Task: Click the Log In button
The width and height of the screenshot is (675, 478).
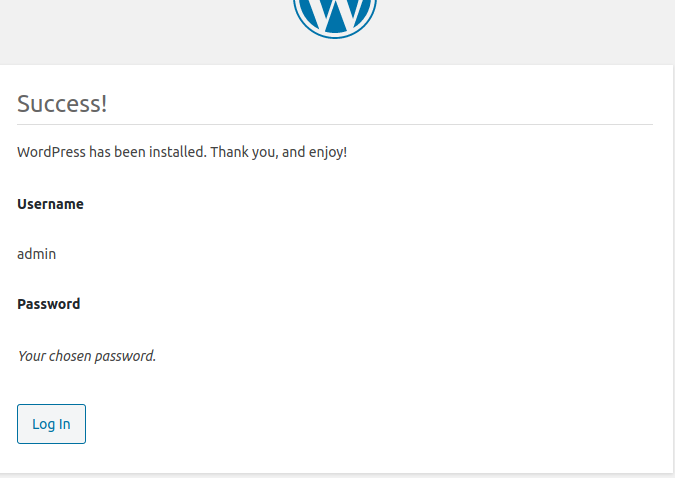Action: pyautogui.click(x=51, y=424)
